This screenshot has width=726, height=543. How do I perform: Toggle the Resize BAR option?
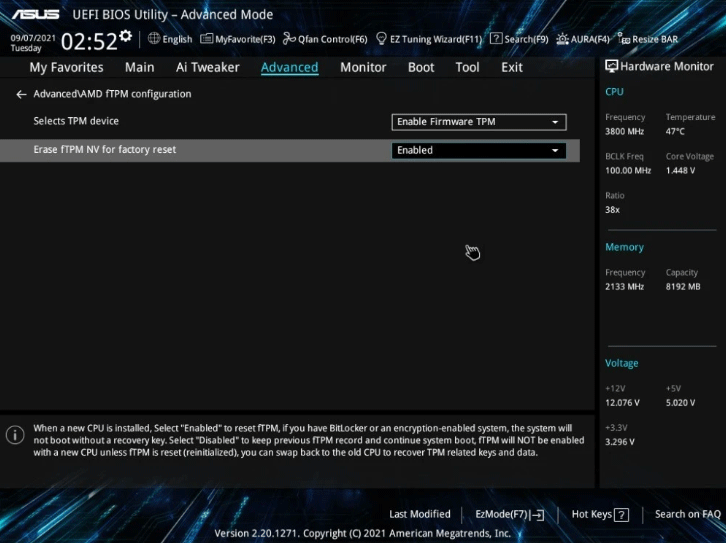[648, 39]
